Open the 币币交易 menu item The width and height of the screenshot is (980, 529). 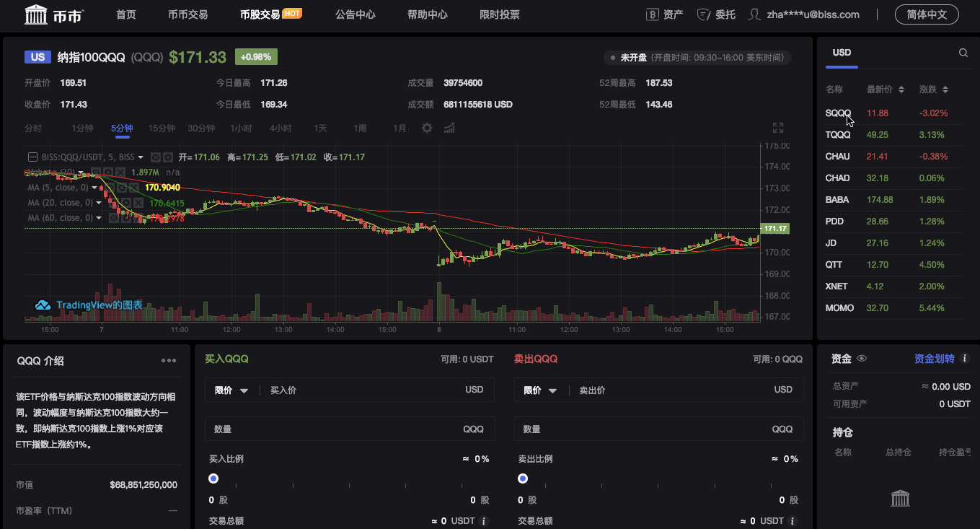point(188,14)
